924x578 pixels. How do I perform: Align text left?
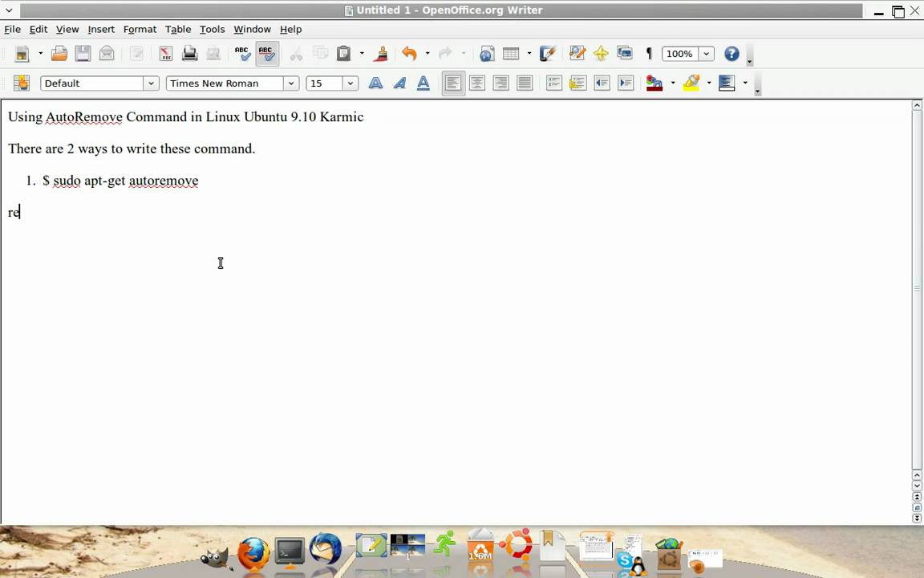pos(453,83)
